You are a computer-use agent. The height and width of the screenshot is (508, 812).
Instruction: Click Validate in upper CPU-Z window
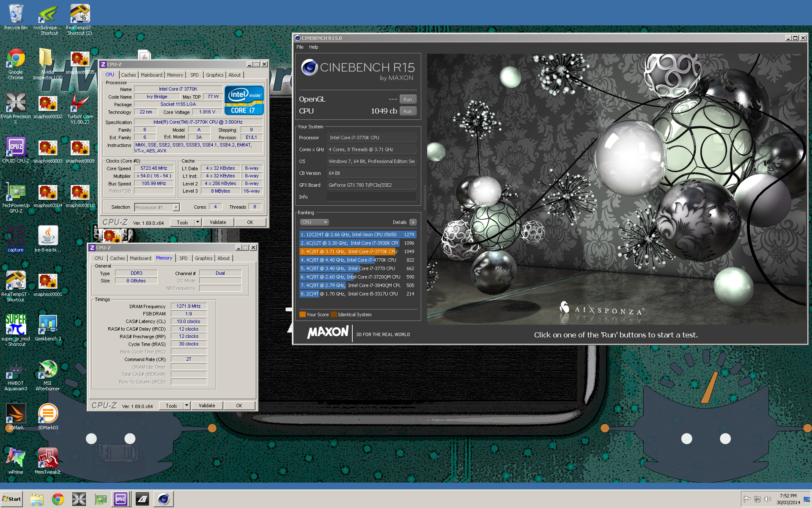tap(218, 222)
